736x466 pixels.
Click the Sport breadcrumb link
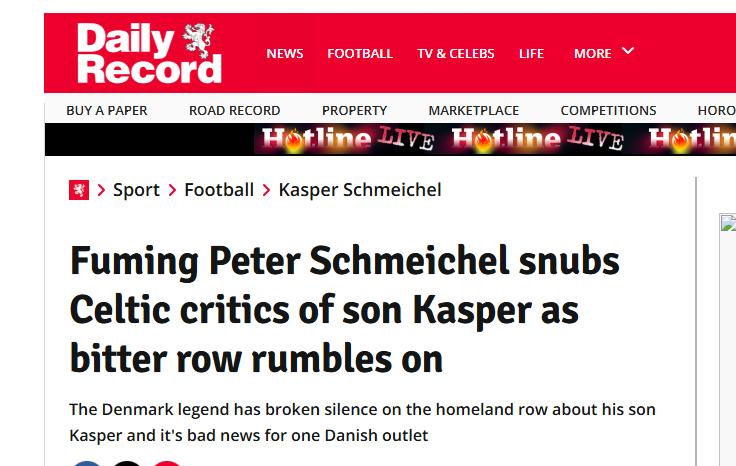pyautogui.click(x=136, y=190)
